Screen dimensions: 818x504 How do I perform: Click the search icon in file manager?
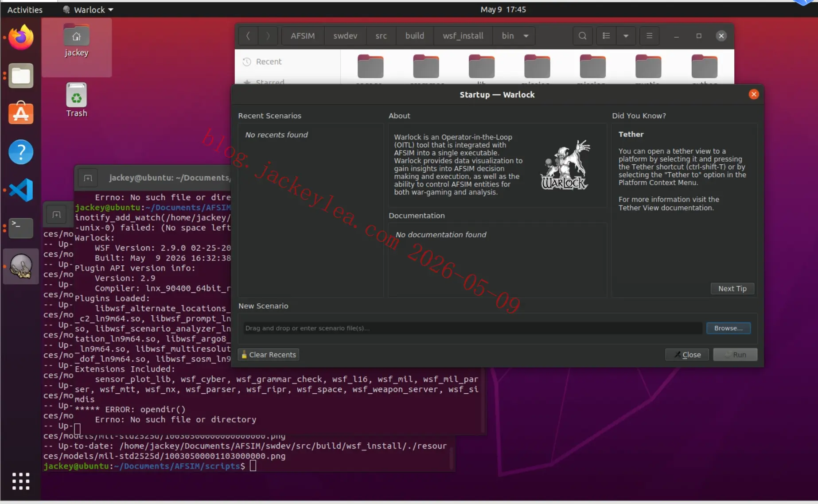pos(583,36)
